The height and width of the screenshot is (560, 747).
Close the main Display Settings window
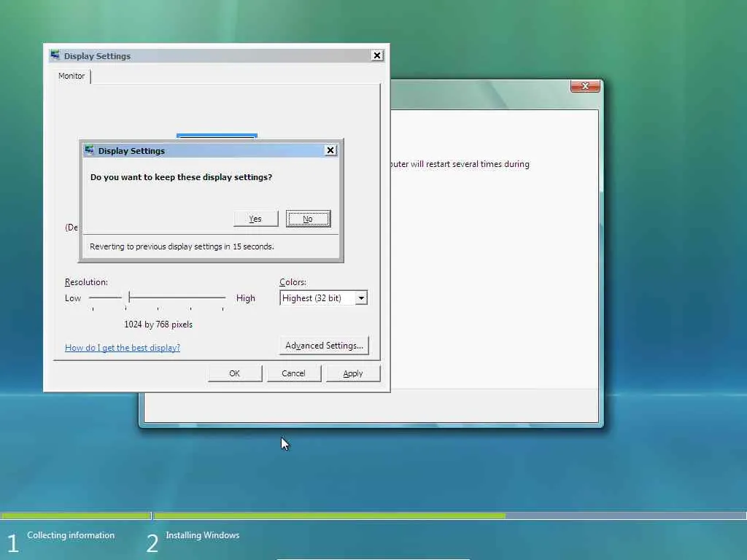pyautogui.click(x=377, y=55)
